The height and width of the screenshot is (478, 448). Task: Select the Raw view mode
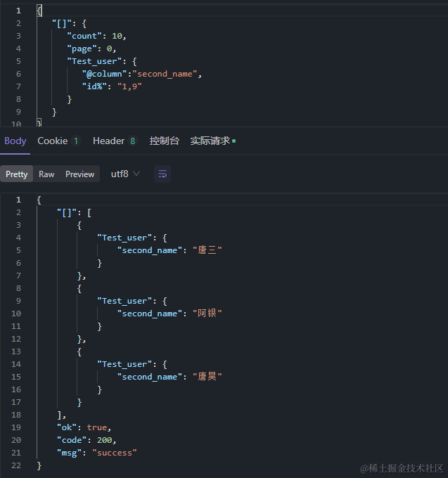point(46,174)
